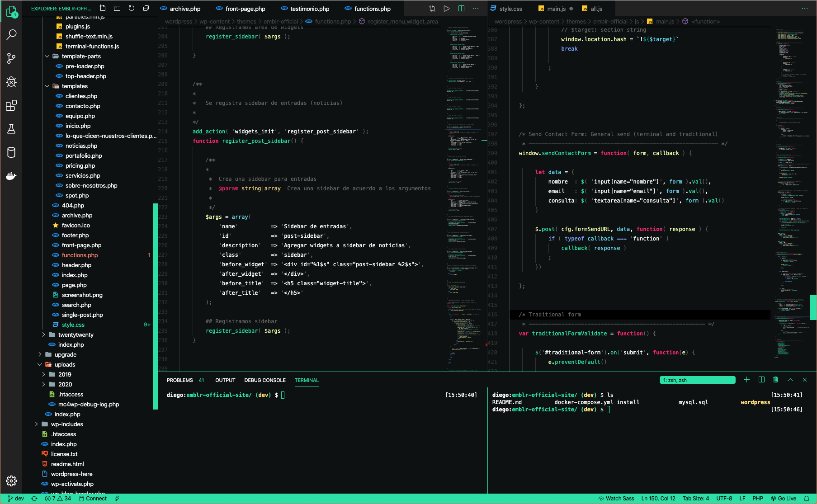Maximize the terminal panel with chevron
The width and height of the screenshot is (817, 504).
pyautogui.click(x=790, y=380)
